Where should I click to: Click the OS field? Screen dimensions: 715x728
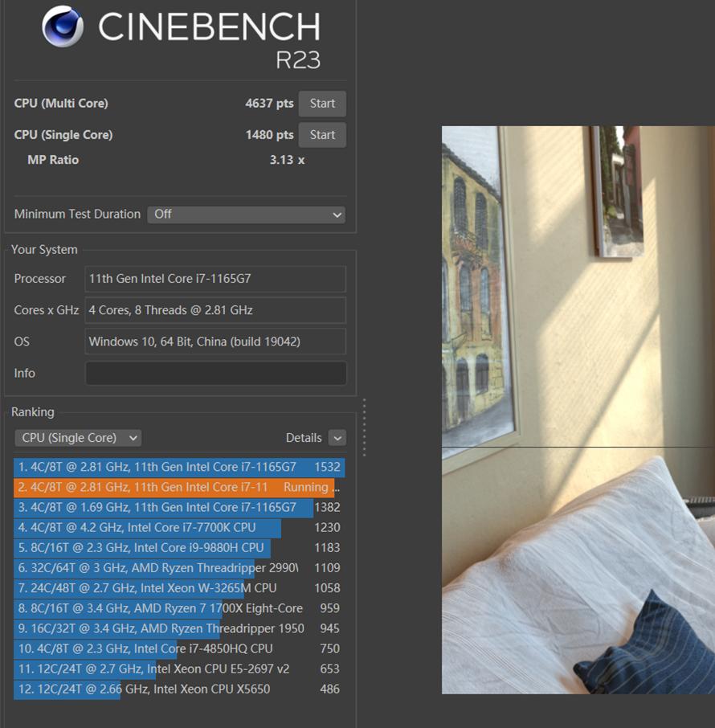(215, 342)
